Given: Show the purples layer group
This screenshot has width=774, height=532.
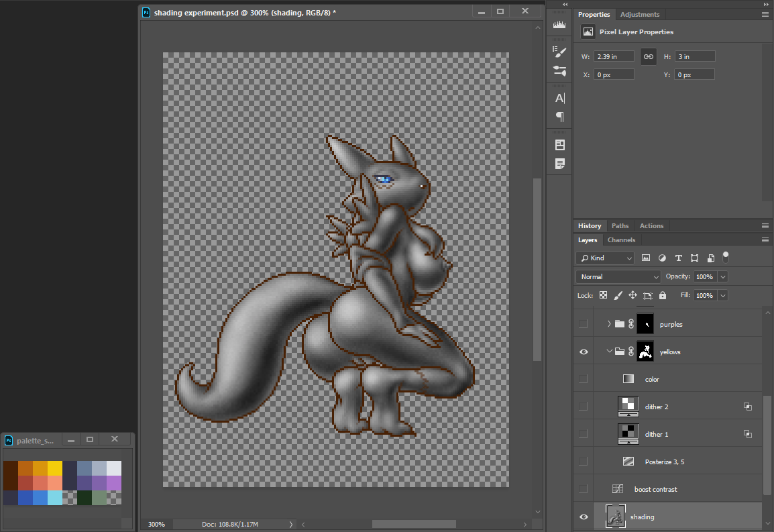Looking at the screenshot, I should tap(584, 324).
